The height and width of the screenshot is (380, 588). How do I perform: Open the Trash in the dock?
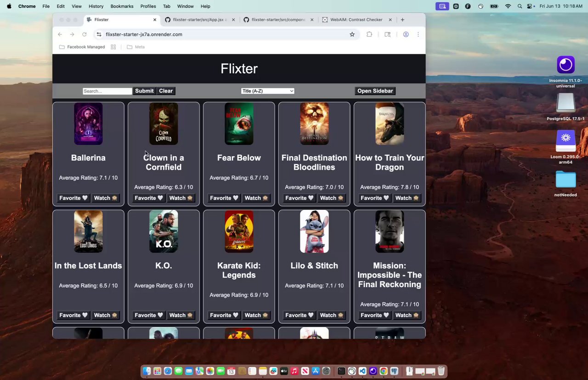(441, 371)
